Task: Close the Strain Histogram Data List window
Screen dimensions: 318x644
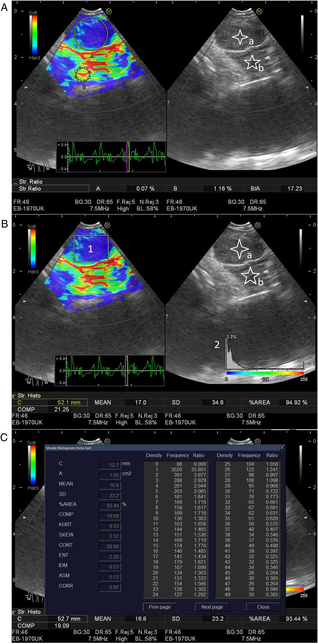Action: coord(282,448)
